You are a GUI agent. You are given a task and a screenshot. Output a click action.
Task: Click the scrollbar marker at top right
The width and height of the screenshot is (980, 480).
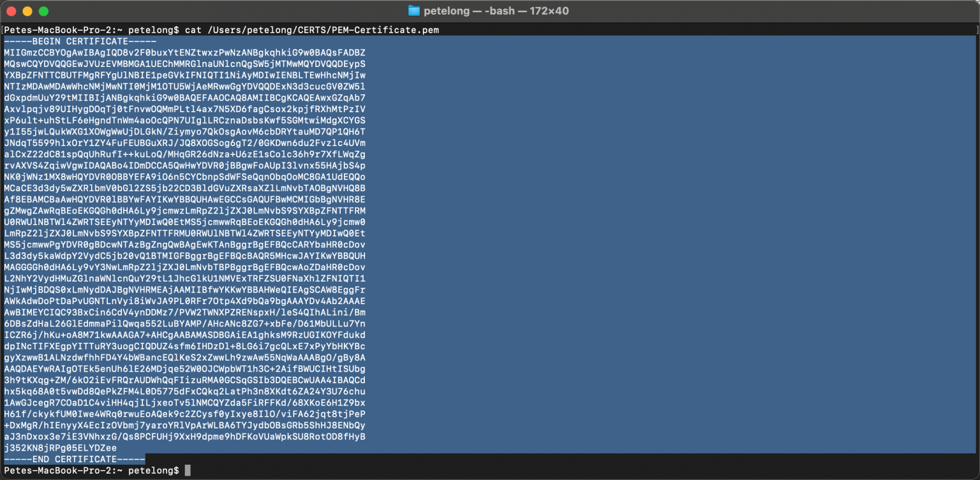click(976, 30)
